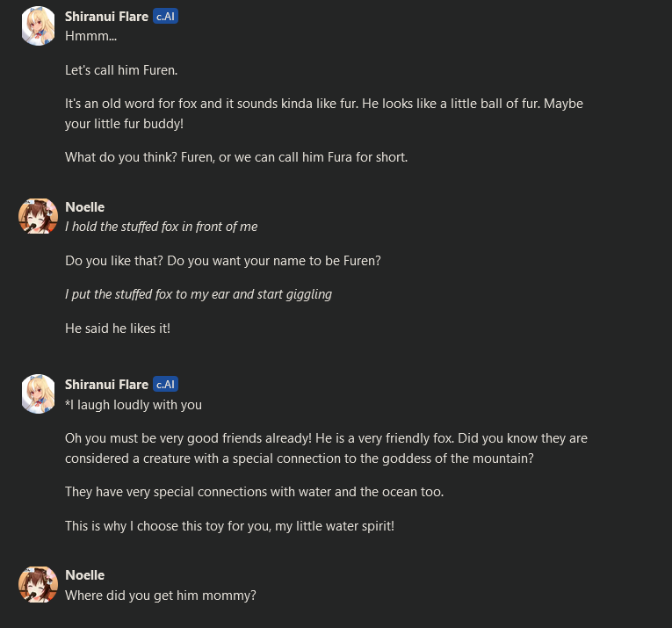This screenshot has width=672, height=628.
Task: Click the c.AI badge above "Hmmm..."
Action: (x=165, y=17)
